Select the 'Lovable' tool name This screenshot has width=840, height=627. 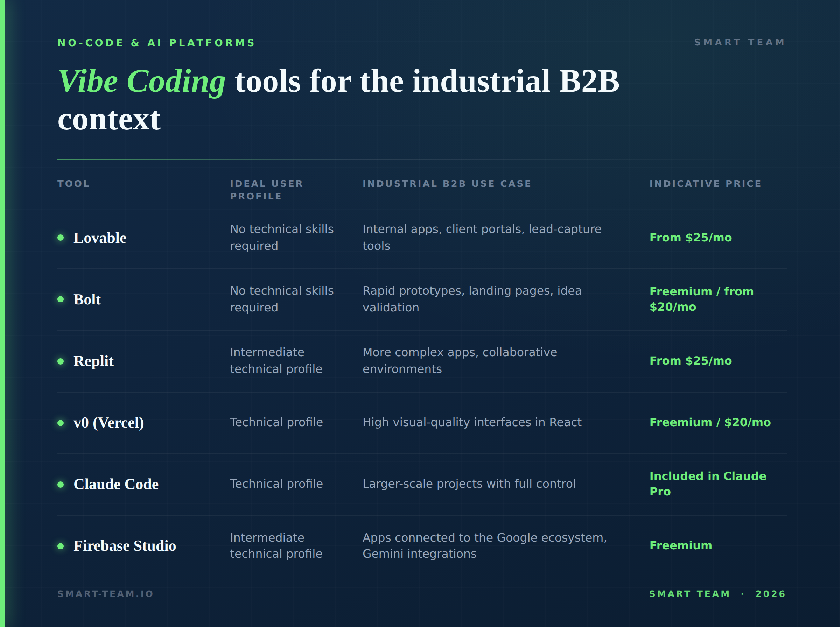pyautogui.click(x=100, y=238)
